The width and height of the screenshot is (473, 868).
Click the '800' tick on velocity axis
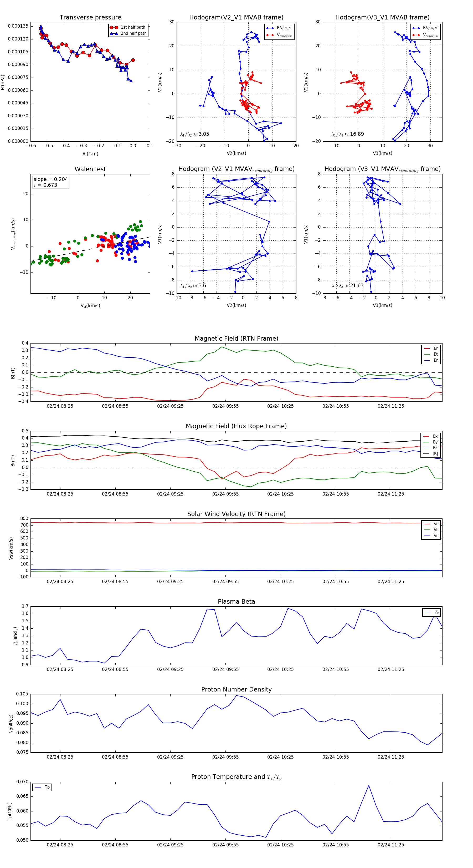24,519
